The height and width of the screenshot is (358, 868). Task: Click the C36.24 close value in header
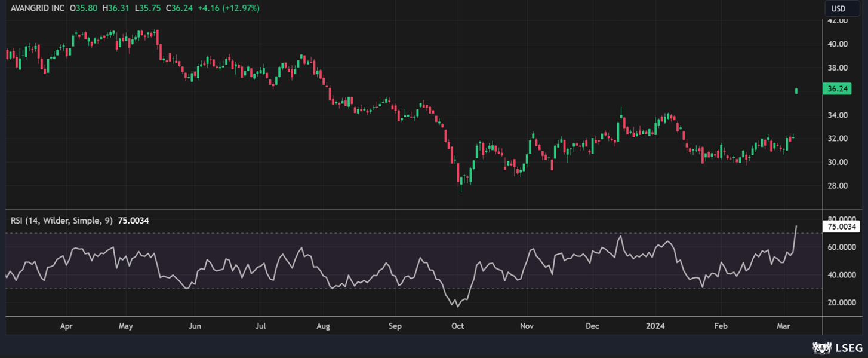[x=179, y=8]
